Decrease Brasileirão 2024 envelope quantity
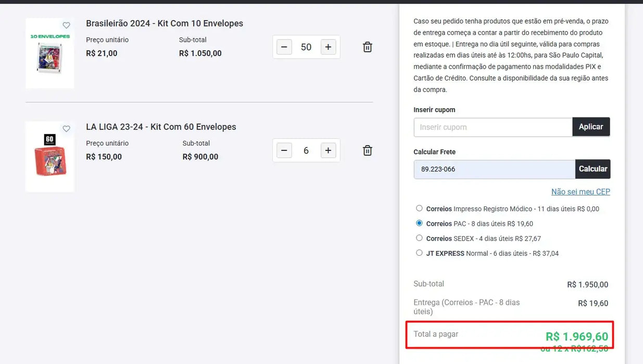 284,47
